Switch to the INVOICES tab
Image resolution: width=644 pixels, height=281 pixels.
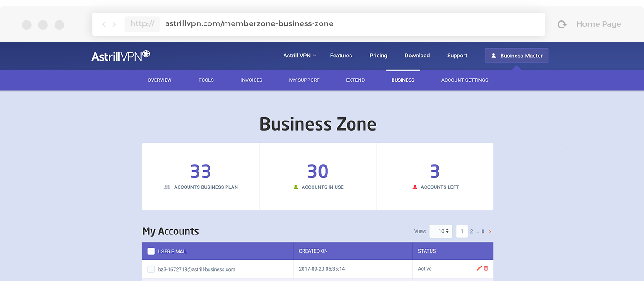[x=251, y=80]
